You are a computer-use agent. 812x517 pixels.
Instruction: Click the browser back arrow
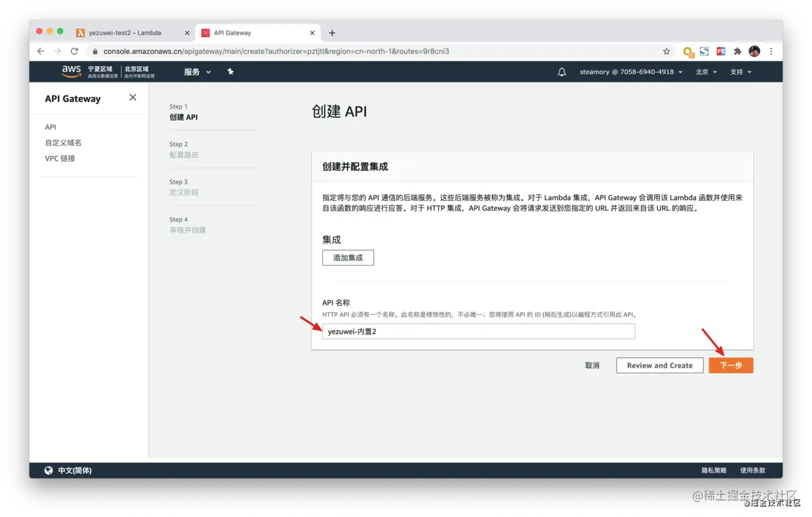[x=41, y=51]
